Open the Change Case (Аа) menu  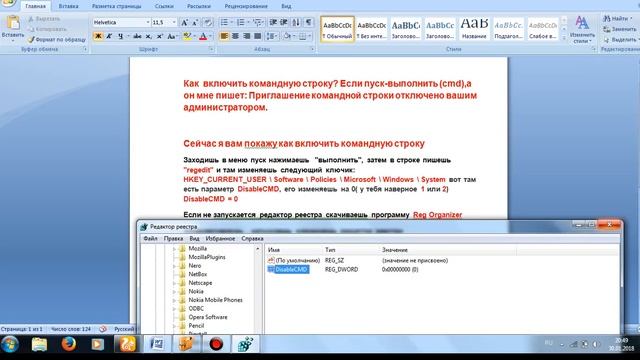coord(171,36)
